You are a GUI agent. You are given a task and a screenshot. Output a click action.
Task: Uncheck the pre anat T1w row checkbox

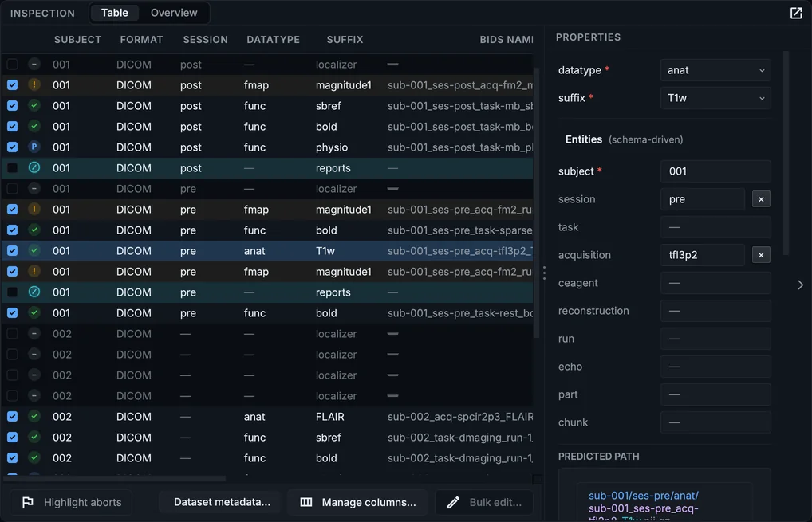pos(13,250)
